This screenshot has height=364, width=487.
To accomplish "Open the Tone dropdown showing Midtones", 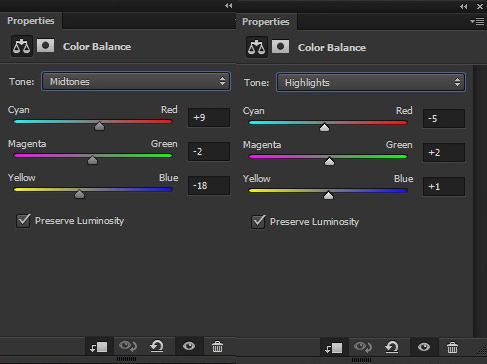I will click(x=136, y=81).
